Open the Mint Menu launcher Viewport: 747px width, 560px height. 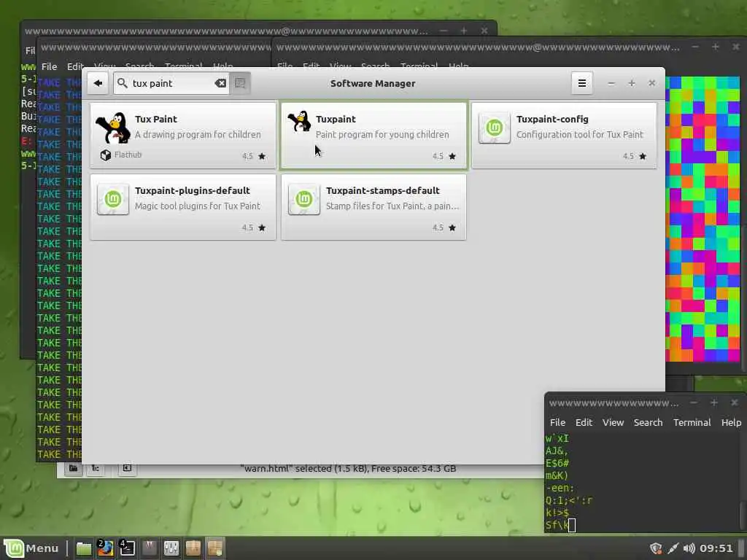(31, 548)
